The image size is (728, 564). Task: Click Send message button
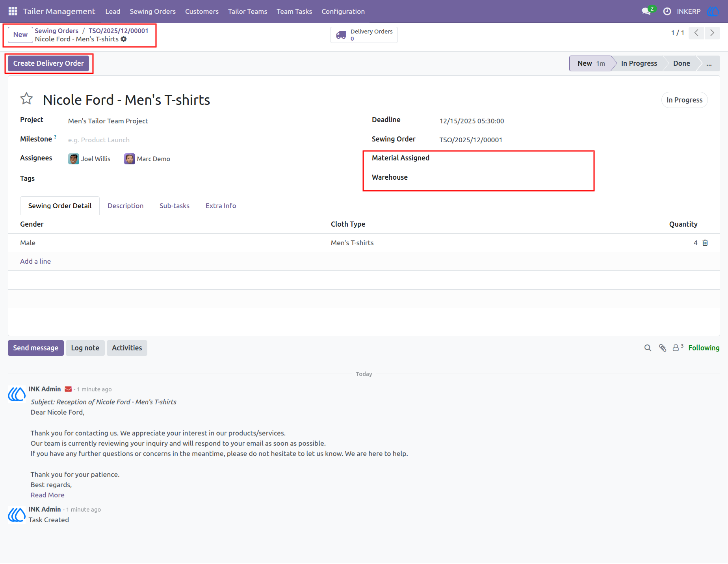point(36,348)
